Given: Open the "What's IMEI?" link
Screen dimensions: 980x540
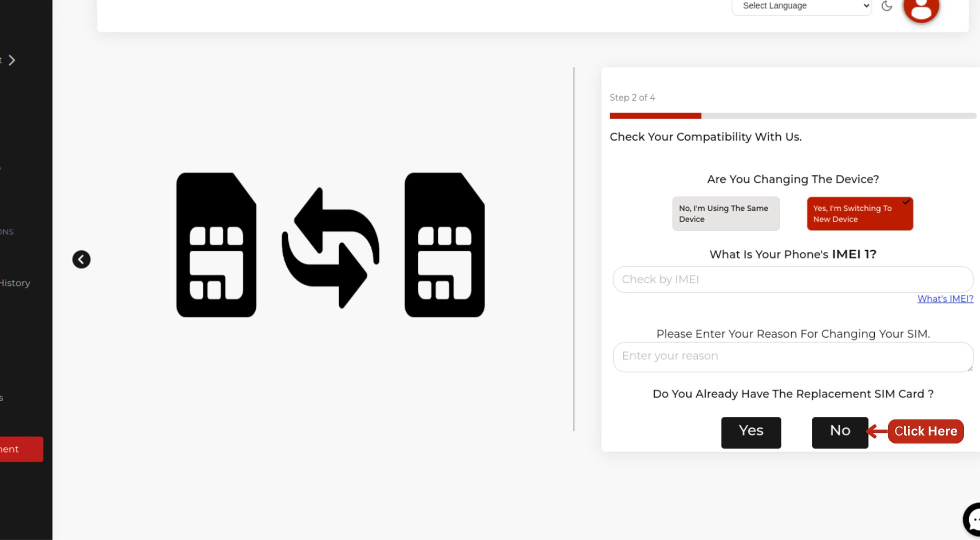Looking at the screenshot, I should [945, 299].
